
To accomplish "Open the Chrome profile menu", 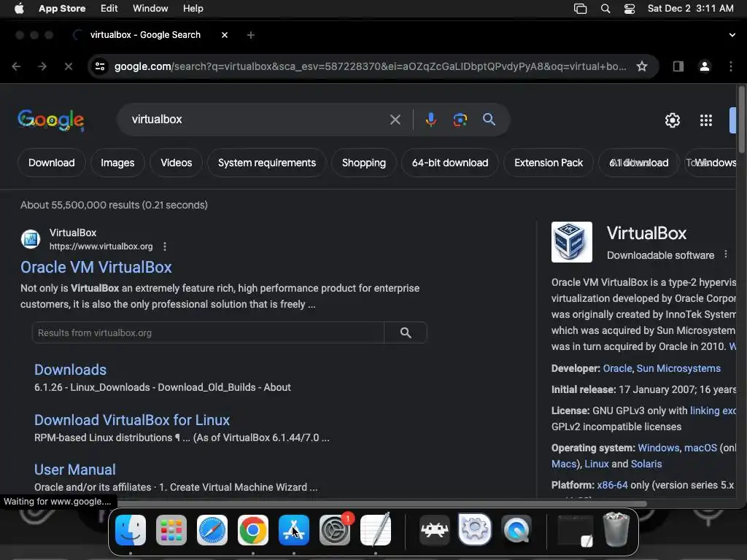I will point(705,66).
